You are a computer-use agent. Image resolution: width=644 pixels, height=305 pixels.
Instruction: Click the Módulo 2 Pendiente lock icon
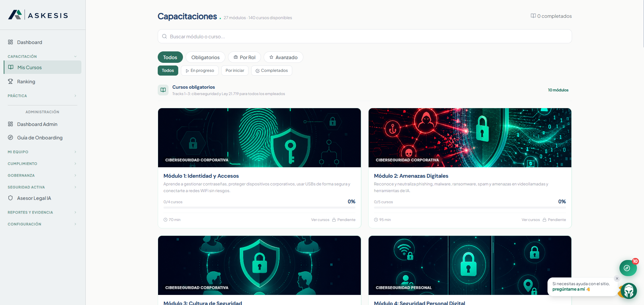(x=544, y=220)
